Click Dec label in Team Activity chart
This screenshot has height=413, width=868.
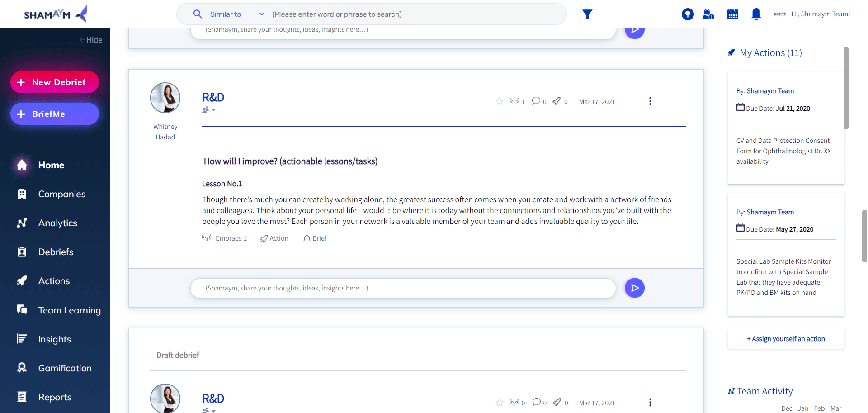(x=787, y=408)
